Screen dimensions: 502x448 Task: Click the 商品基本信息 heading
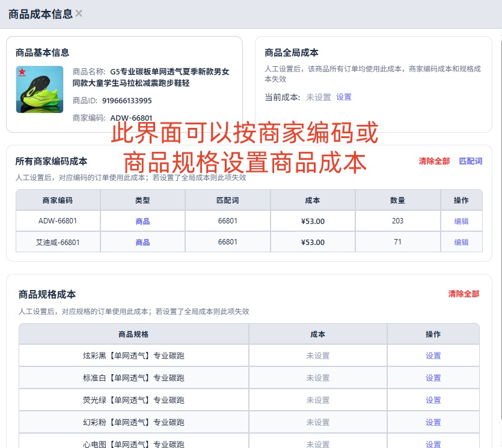pos(42,52)
